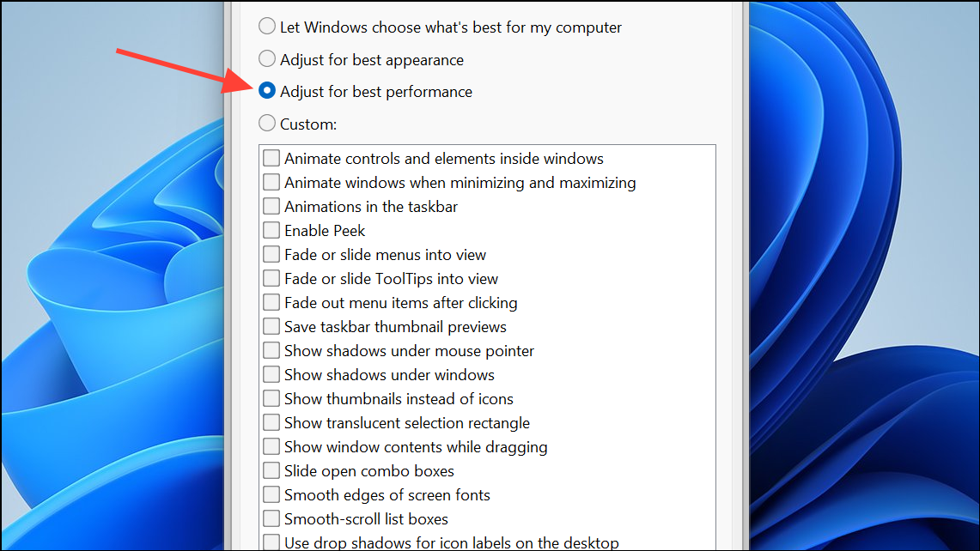Enable 'Fade or slide menus into view'

tap(271, 254)
